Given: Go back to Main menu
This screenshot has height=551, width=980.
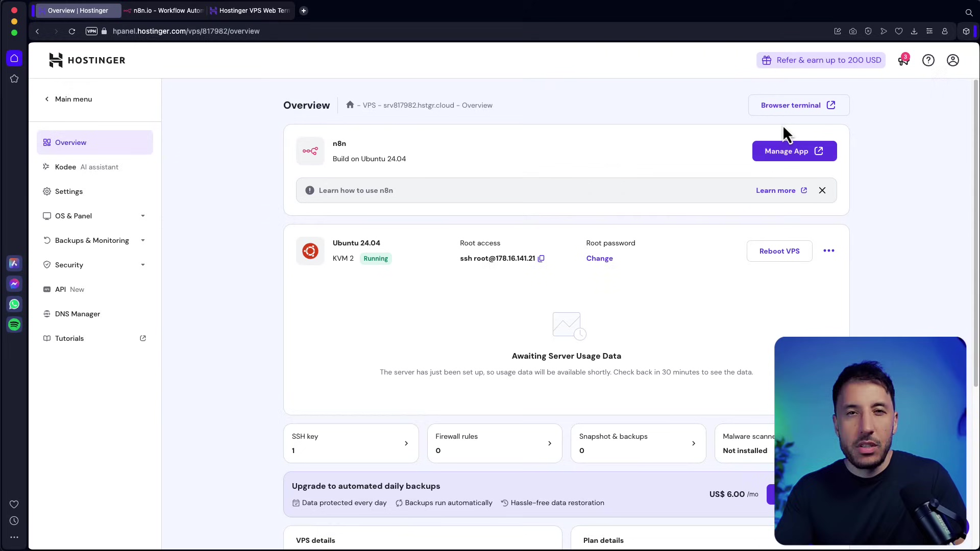Looking at the screenshot, I should 68,99.
